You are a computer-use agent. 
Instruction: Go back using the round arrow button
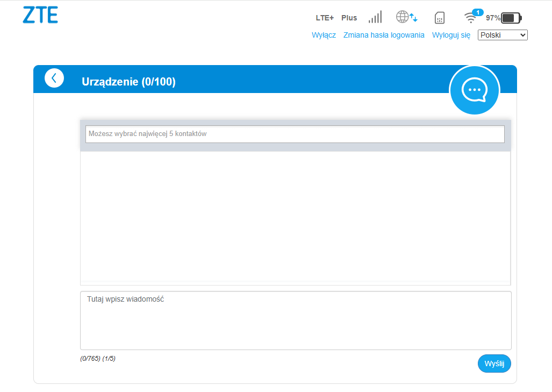pyautogui.click(x=54, y=78)
